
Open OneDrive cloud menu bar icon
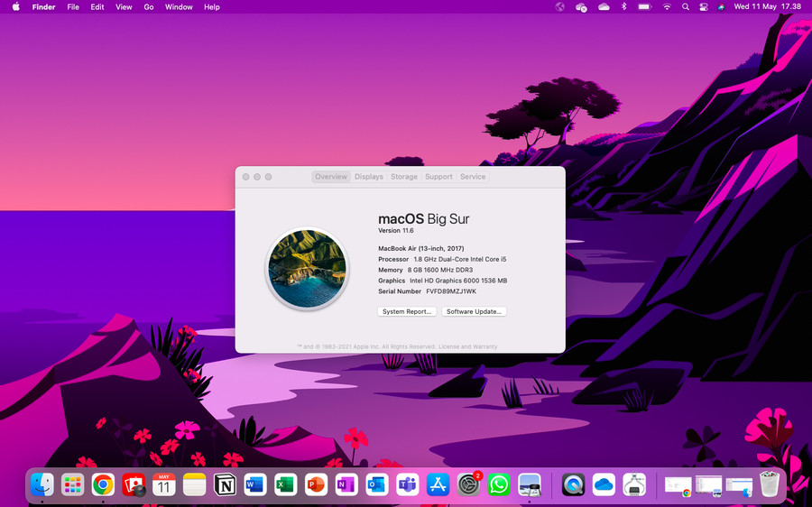pyautogui.click(x=604, y=6)
